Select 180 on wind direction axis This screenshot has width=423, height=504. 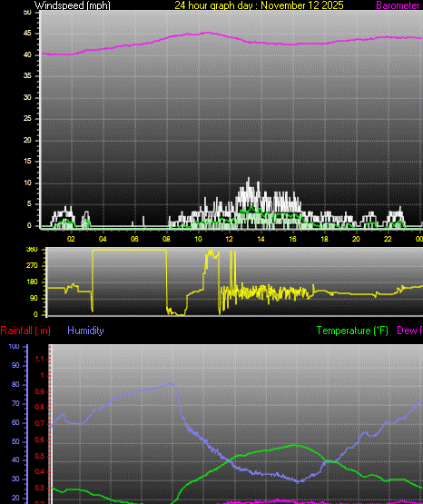(32, 282)
